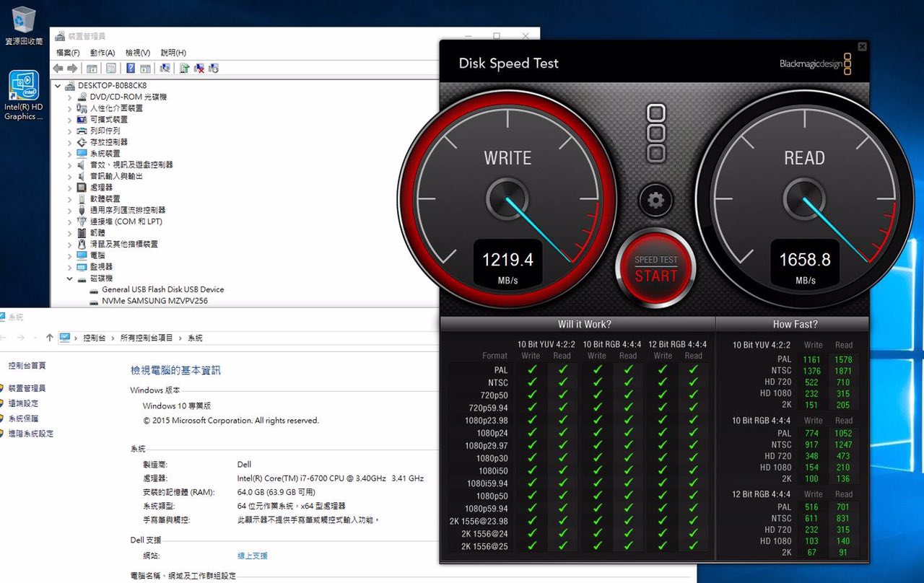Click the show/hide console tree toolbar icon
The image size is (924, 583).
point(92,69)
